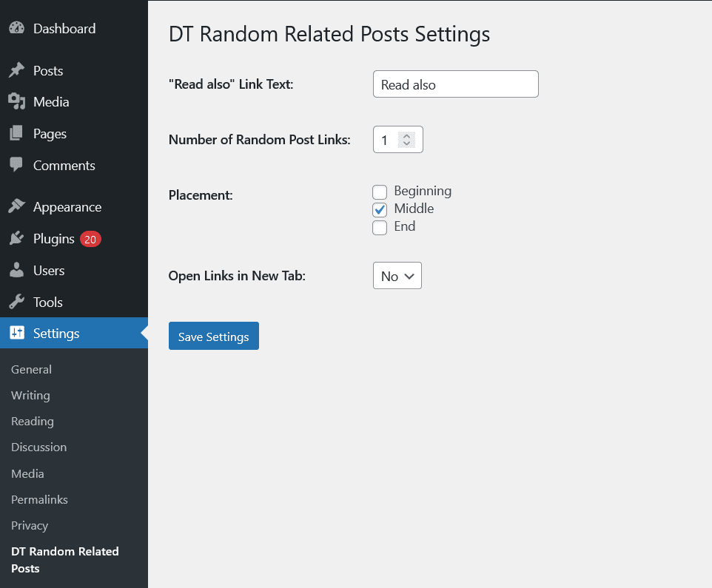
Task: Click the Plugins plug icon
Action: tap(16, 239)
